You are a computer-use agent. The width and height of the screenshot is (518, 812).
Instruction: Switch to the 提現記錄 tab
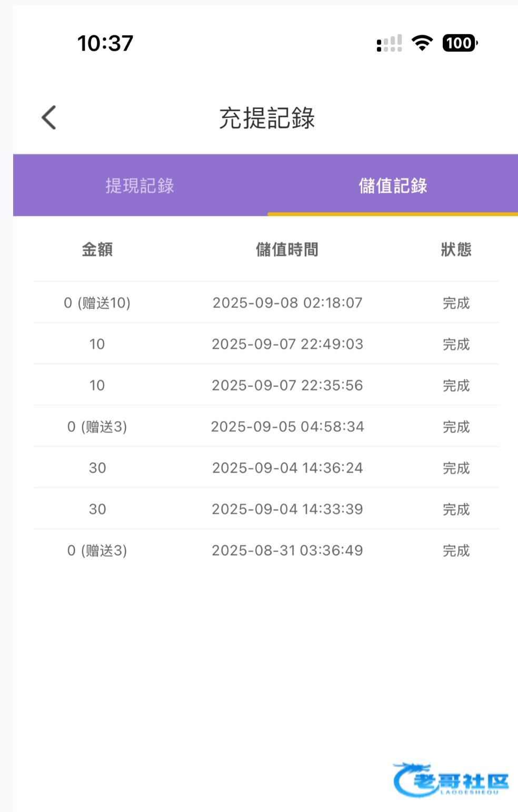coord(140,186)
